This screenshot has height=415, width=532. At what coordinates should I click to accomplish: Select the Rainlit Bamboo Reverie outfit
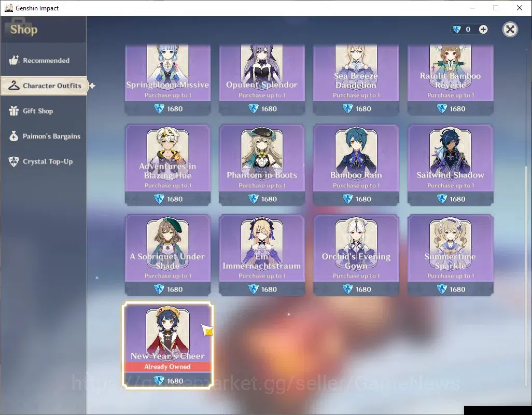pos(450,80)
